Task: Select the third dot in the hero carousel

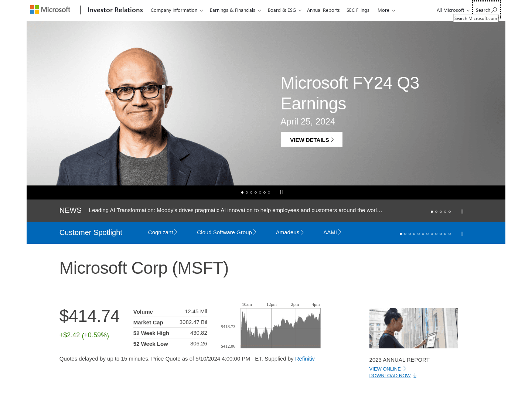Action: point(251,192)
